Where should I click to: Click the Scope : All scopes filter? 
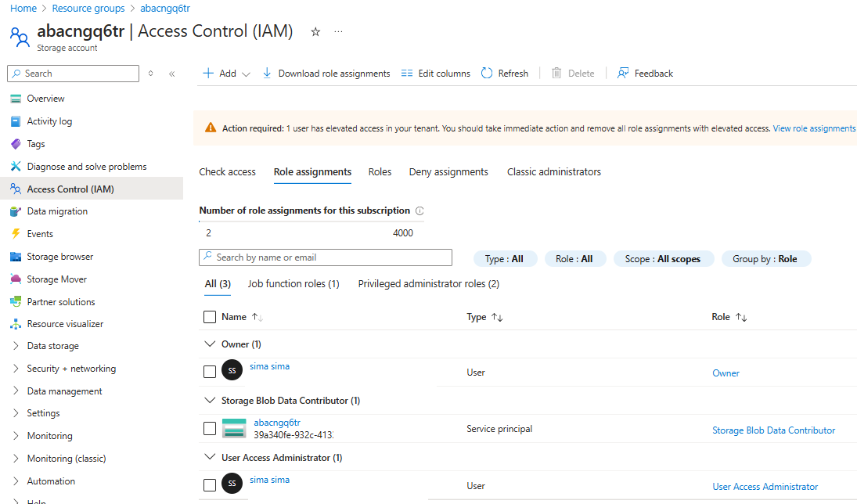(664, 258)
